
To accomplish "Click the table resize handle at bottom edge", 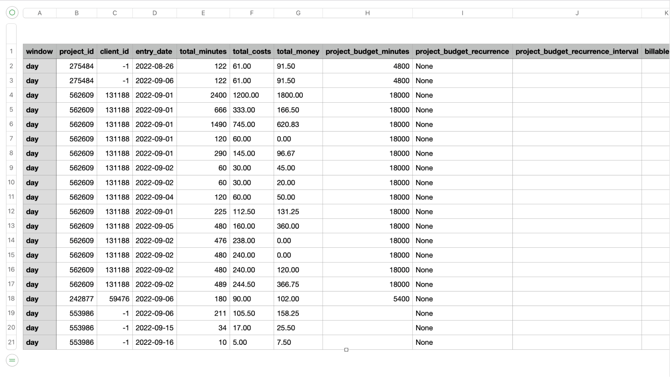I will [x=346, y=350].
